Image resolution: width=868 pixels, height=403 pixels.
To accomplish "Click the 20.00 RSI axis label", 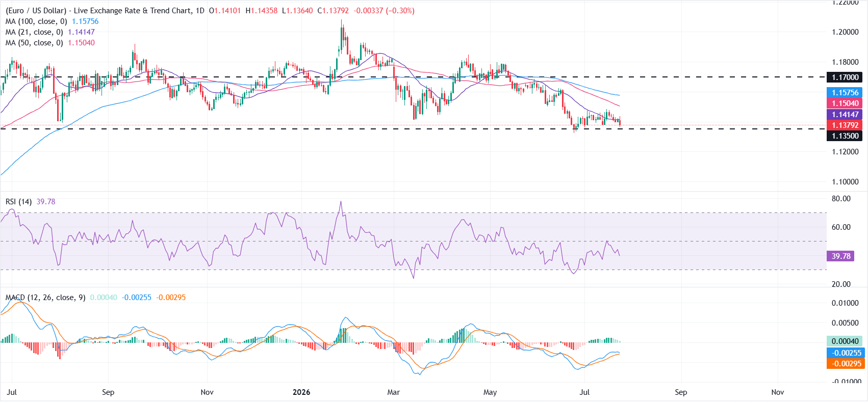I will [x=841, y=284].
